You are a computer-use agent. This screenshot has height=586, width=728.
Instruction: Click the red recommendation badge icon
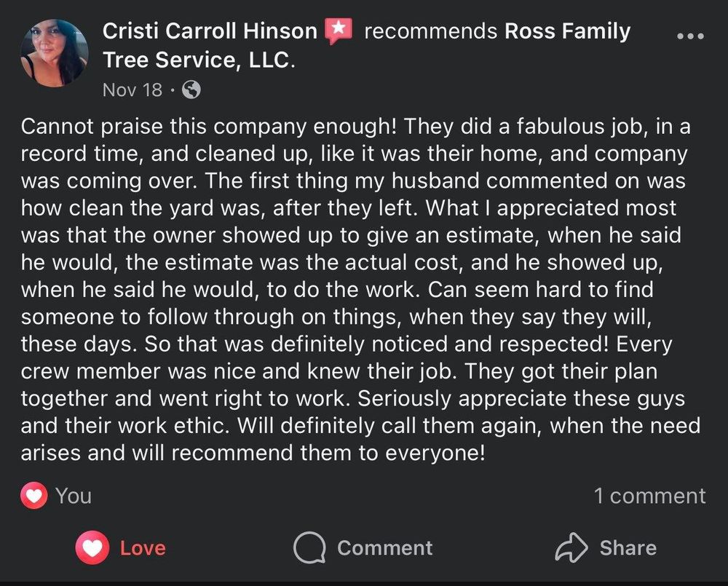[x=339, y=31]
